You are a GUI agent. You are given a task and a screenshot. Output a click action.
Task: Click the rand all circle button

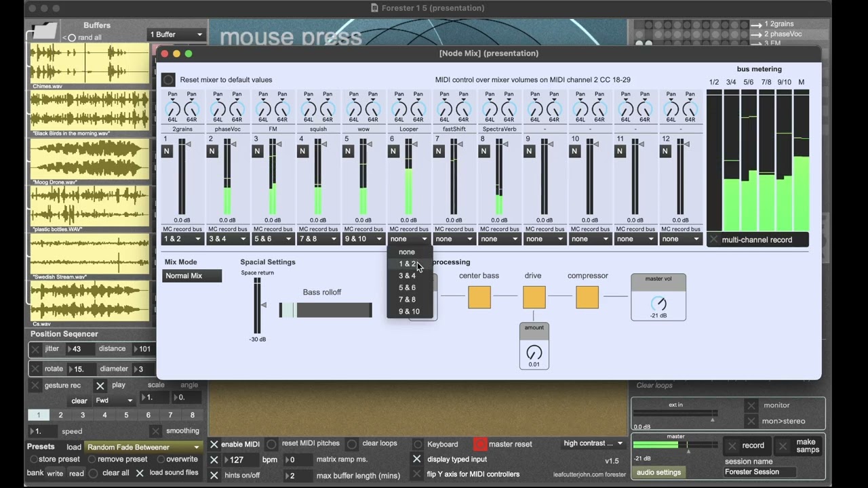[71, 38]
